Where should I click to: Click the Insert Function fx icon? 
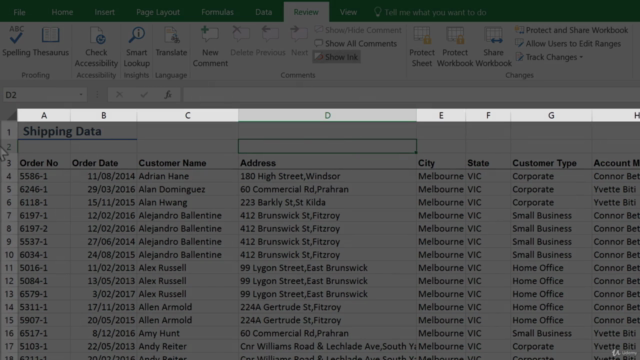point(168,95)
